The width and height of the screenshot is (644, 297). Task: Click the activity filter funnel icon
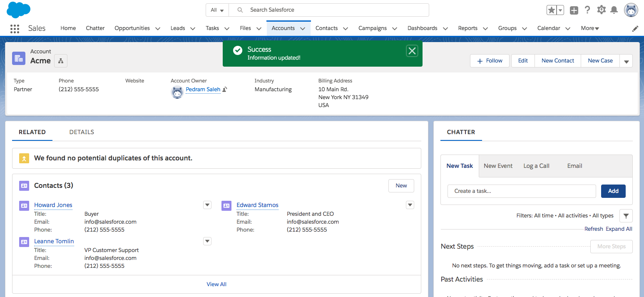coord(626,216)
